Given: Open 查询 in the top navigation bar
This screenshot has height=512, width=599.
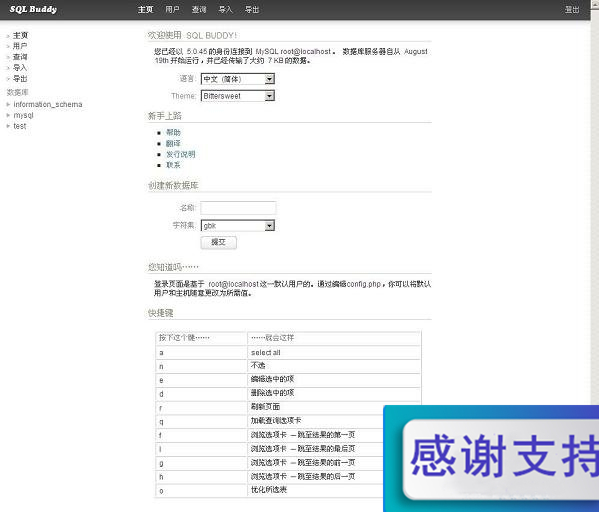Looking at the screenshot, I should (199, 10).
